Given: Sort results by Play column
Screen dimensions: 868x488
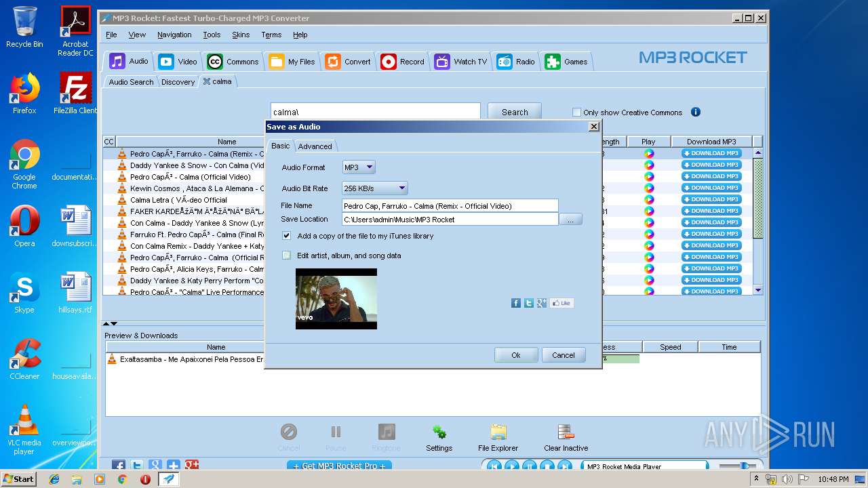Looking at the screenshot, I should click(x=648, y=142).
